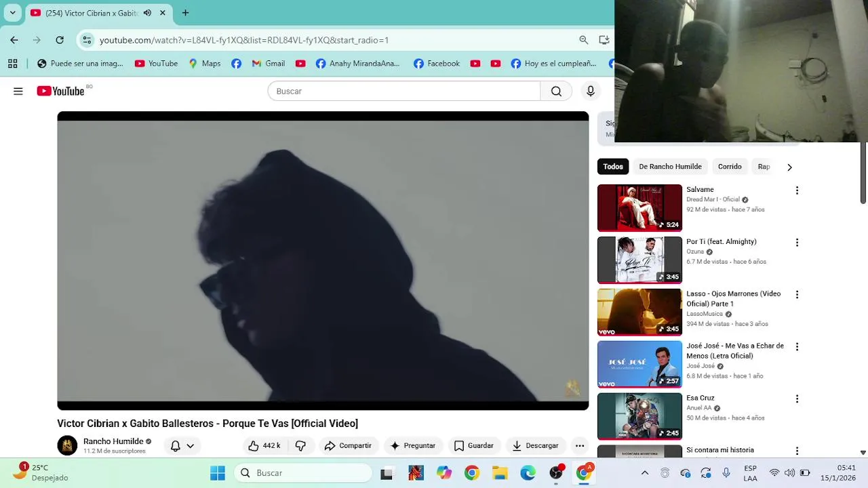
Task: Dislike the Porque Te Vas video
Action: point(300,445)
